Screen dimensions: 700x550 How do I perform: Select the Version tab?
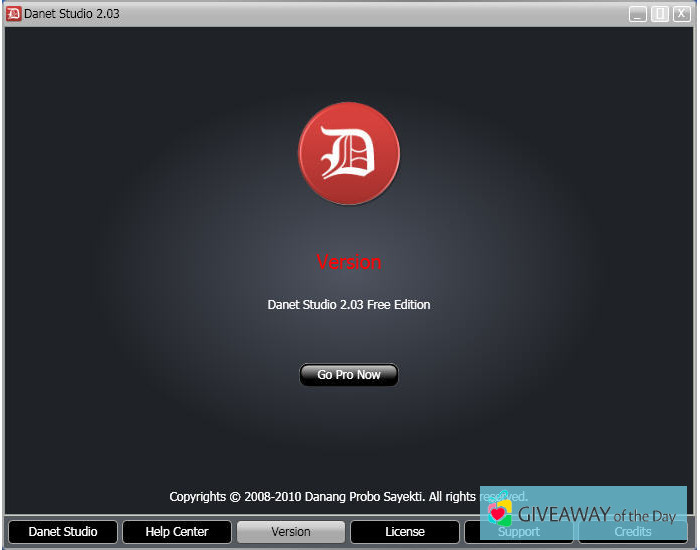point(291,532)
